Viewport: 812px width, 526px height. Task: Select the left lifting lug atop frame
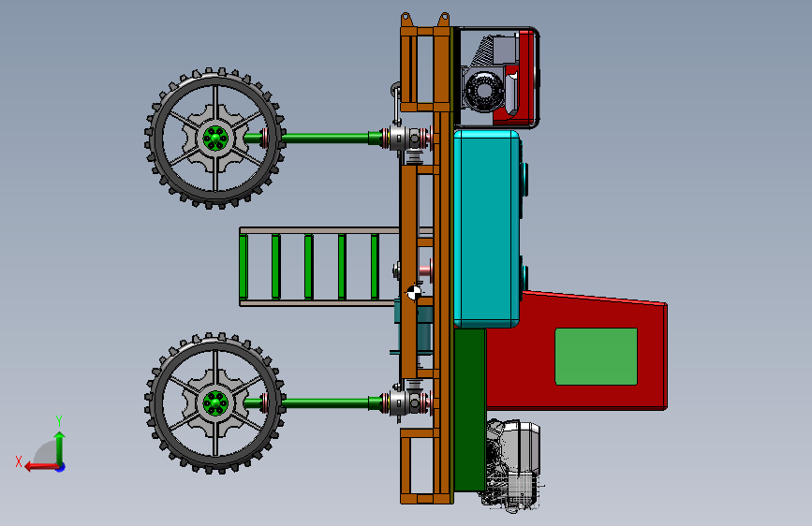tap(406, 21)
